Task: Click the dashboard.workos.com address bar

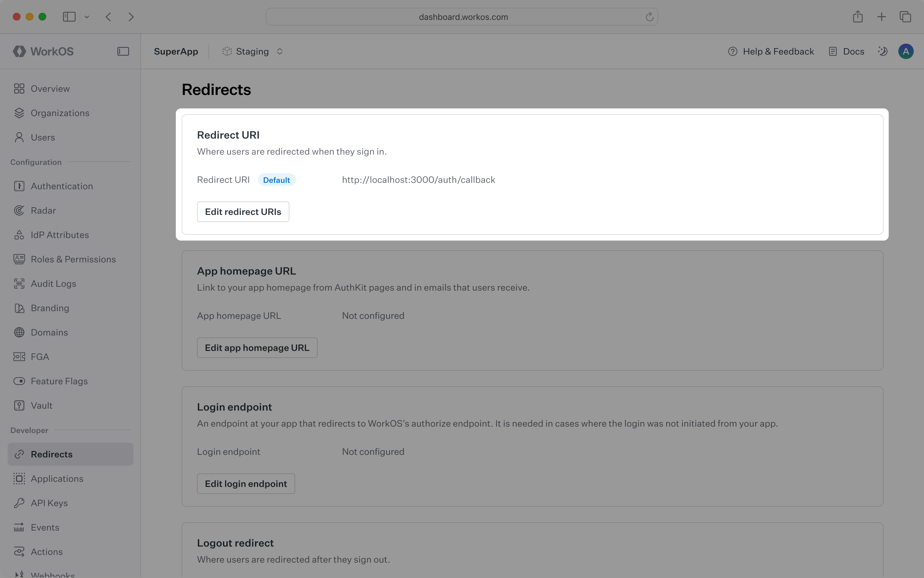Action: (x=463, y=17)
